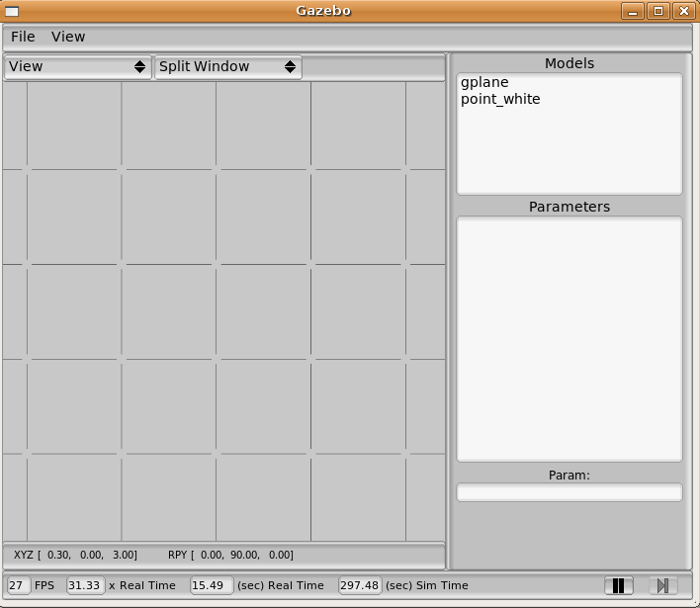Click the sec Real Time value field
The width and height of the screenshot is (700, 608).
[x=212, y=585]
